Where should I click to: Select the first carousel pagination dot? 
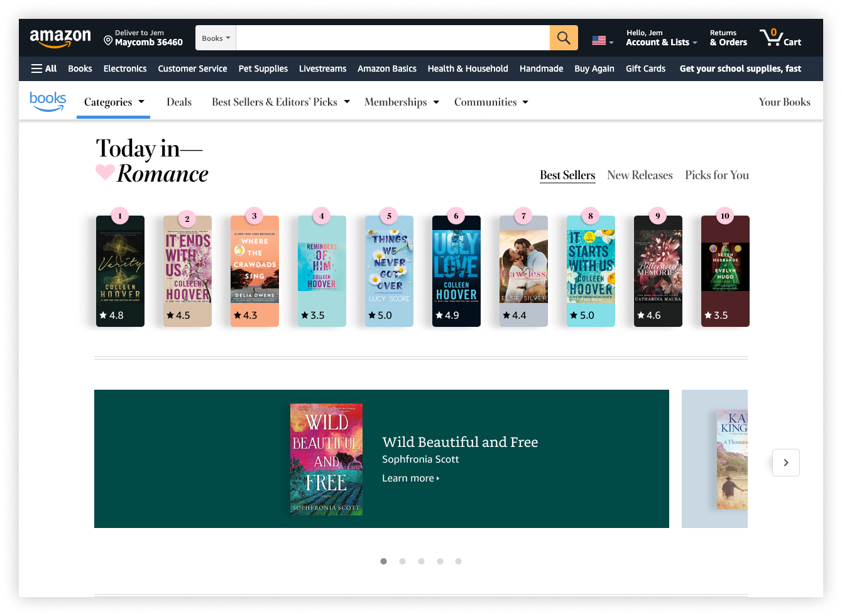pos(383,561)
